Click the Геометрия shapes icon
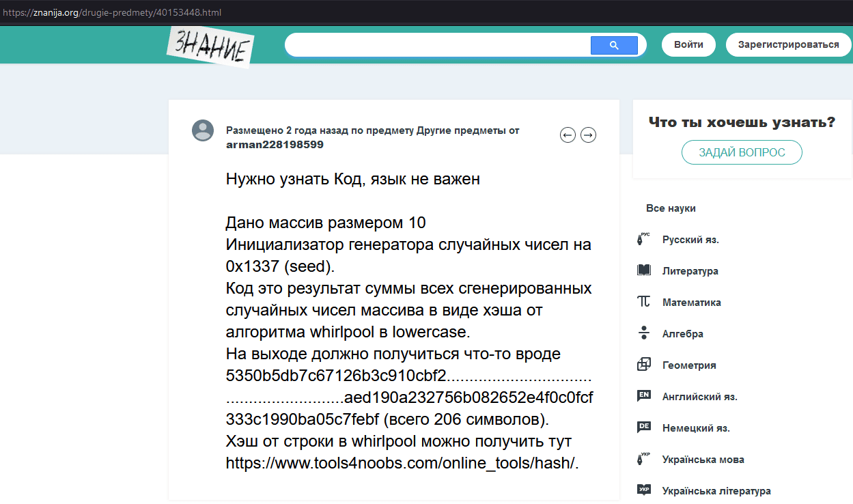 643,365
